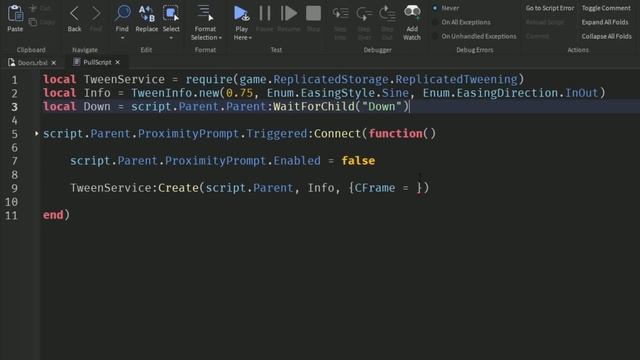The width and height of the screenshot is (640, 360).
Task: Click the Add Watch binoculars icon
Action: 412,12
